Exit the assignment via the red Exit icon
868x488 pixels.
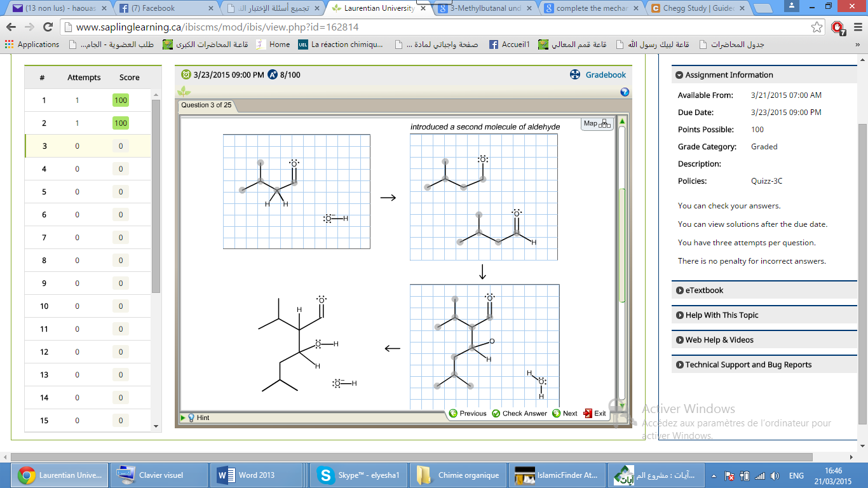tap(587, 412)
